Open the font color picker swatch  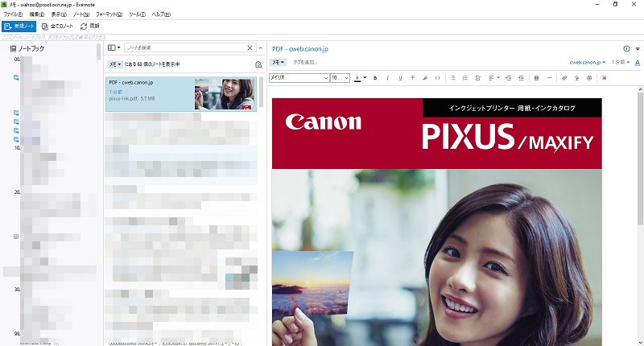point(358,78)
